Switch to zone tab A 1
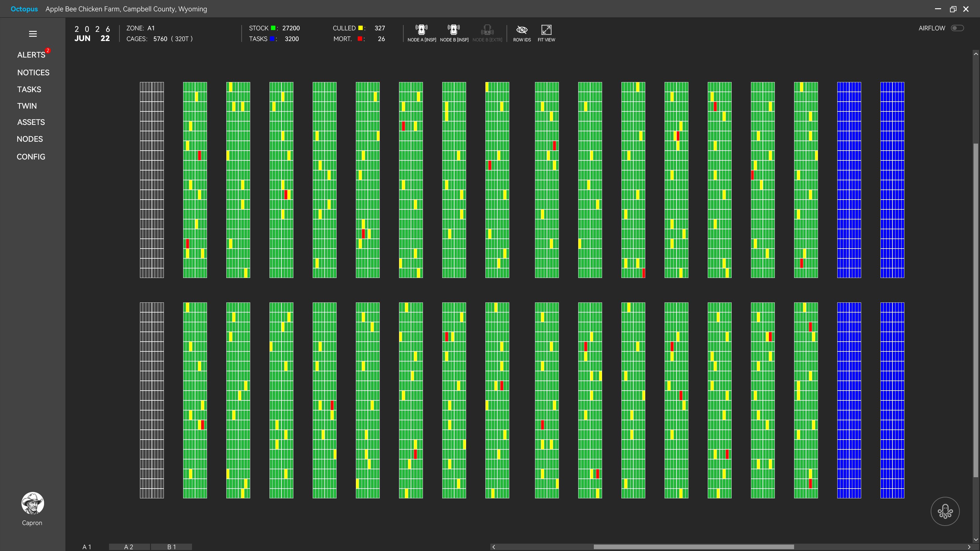 point(87,547)
